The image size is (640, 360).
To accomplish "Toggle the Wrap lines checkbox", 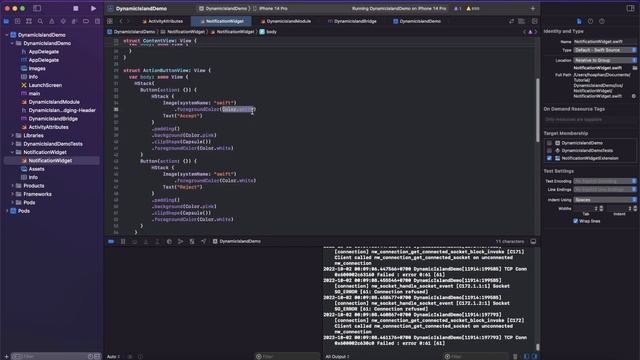I will click(x=575, y=221).
